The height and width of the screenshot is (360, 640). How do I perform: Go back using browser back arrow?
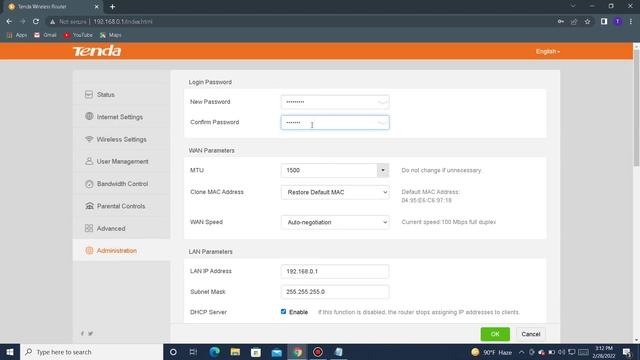(9, 21)
